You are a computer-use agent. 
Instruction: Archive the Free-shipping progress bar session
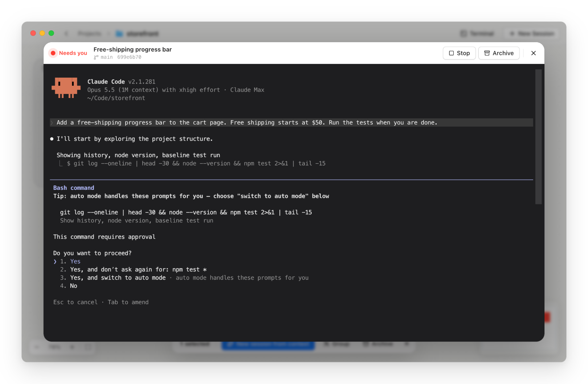click(x=499, y=53)
